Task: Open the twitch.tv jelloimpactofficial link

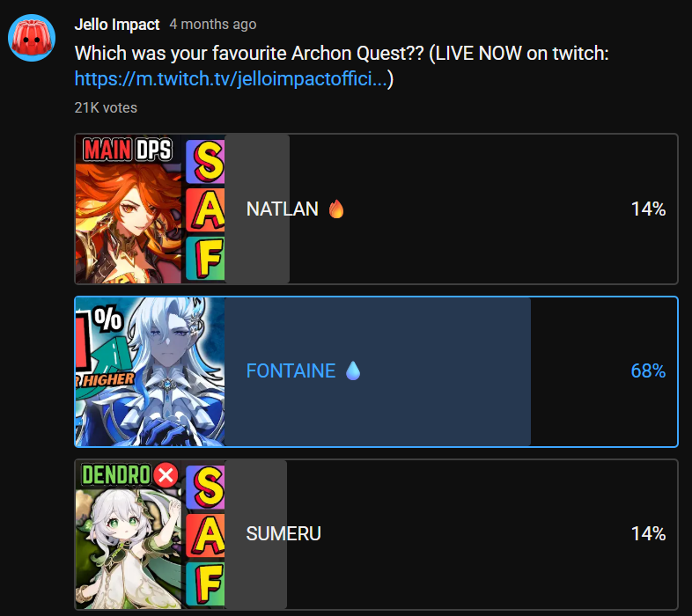Action: [x=231, y=79]
